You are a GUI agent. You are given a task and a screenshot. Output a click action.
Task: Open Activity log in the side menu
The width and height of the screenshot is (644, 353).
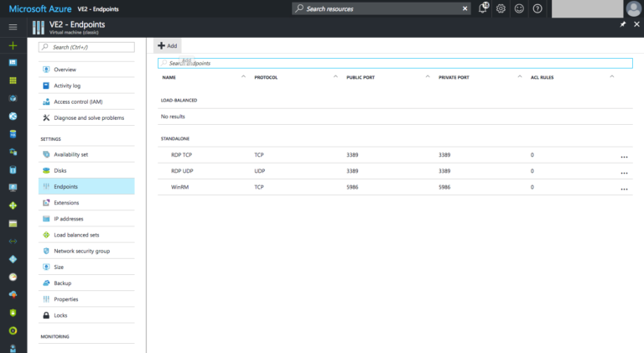coord(86,86)
